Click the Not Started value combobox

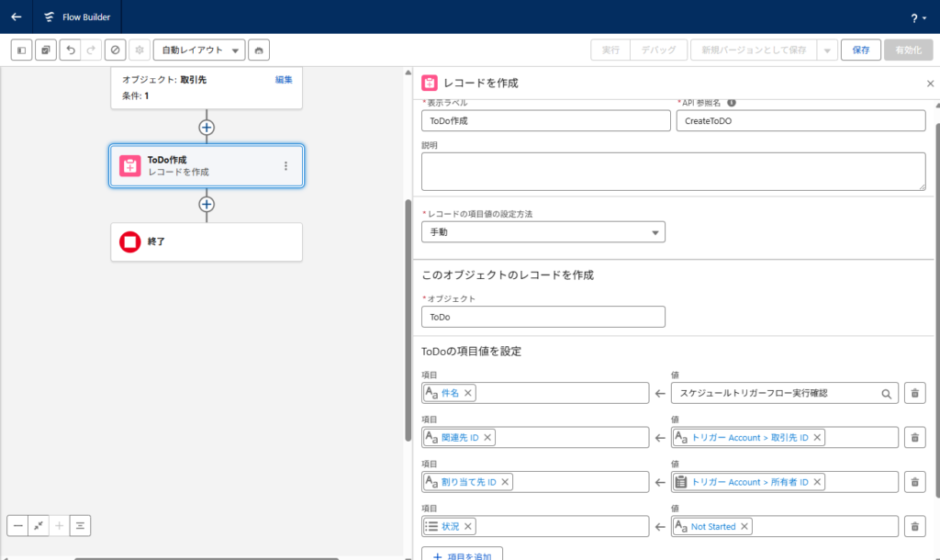point(785,526)
